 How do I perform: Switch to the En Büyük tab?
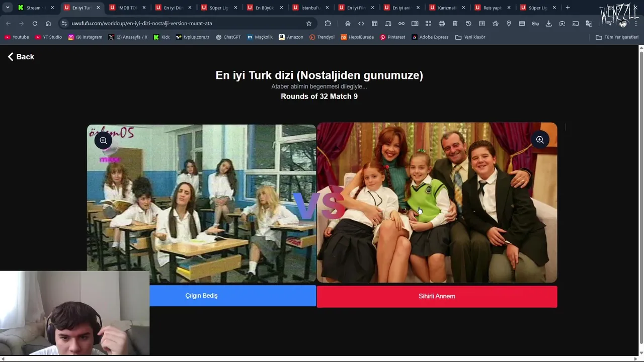(265, 8)
